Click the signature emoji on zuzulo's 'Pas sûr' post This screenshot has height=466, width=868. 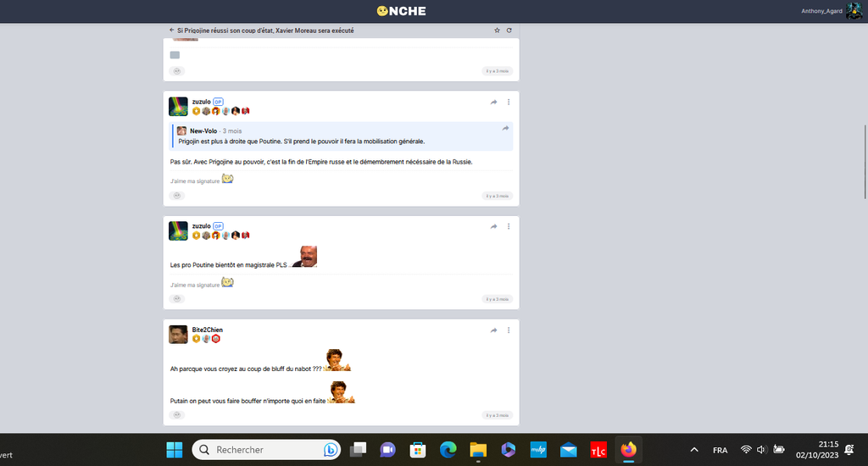(x=227, y=178)
